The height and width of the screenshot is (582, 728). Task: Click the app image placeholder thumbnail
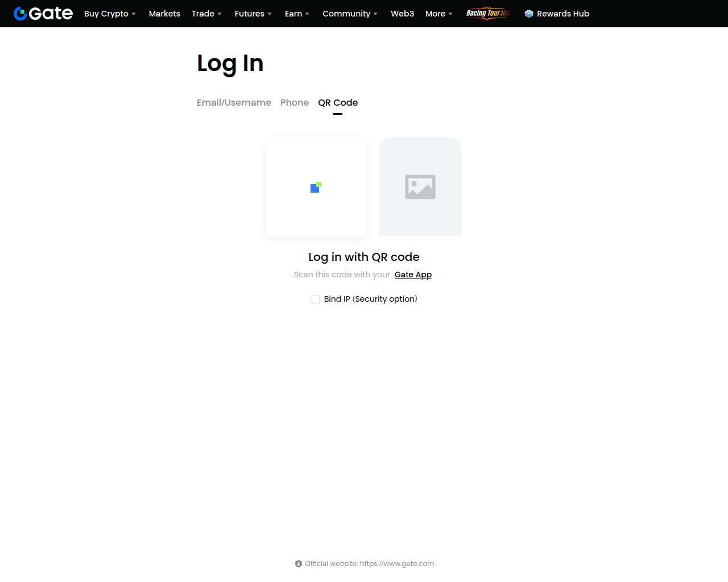pyautogui.click(x=420, y=187)
